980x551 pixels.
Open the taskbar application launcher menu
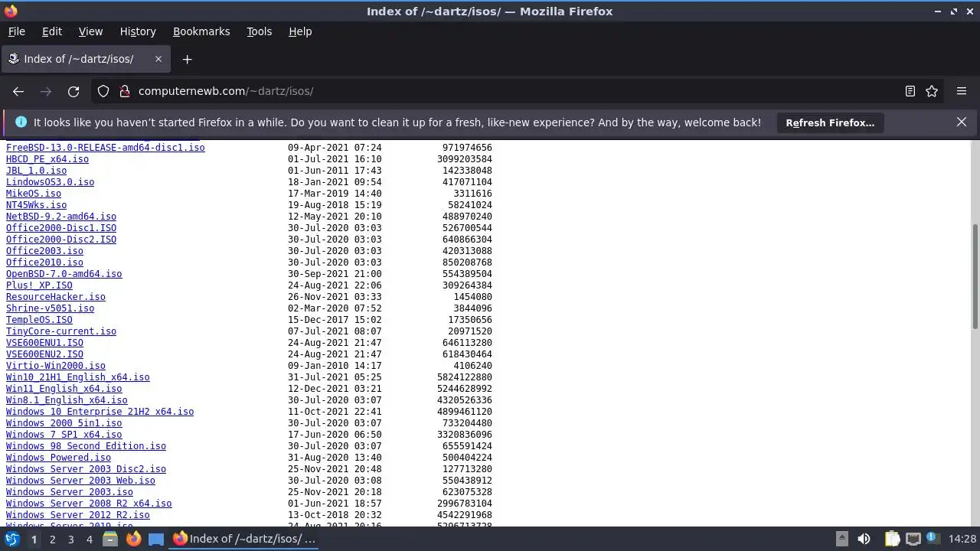coord(12,539)
